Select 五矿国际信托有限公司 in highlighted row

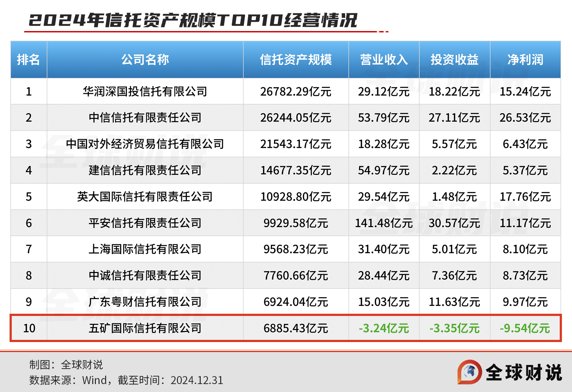point(145,328)
